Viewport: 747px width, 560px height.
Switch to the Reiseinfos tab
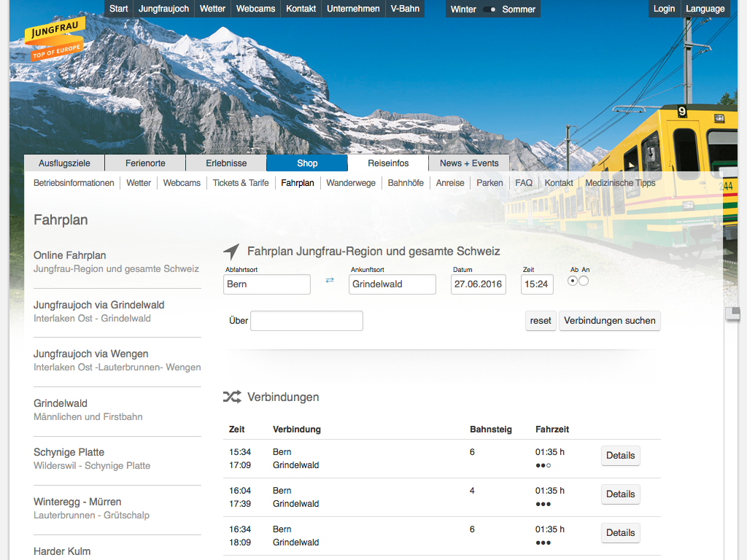pos(388,163)
